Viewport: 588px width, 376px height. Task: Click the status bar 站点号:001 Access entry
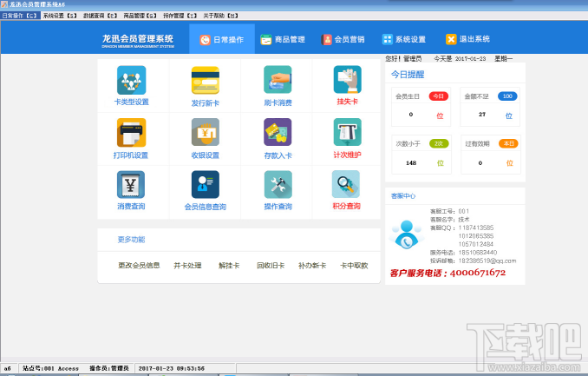point(50,368)
